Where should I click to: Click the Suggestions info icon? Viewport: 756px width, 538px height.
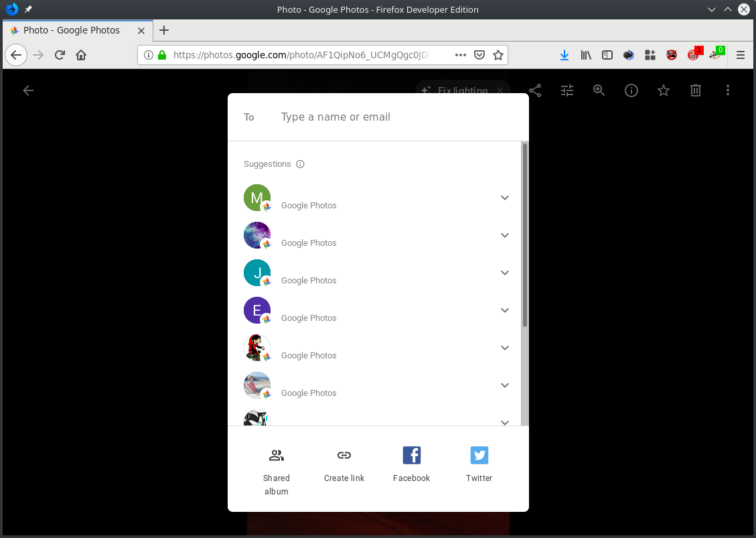[300, 164]
